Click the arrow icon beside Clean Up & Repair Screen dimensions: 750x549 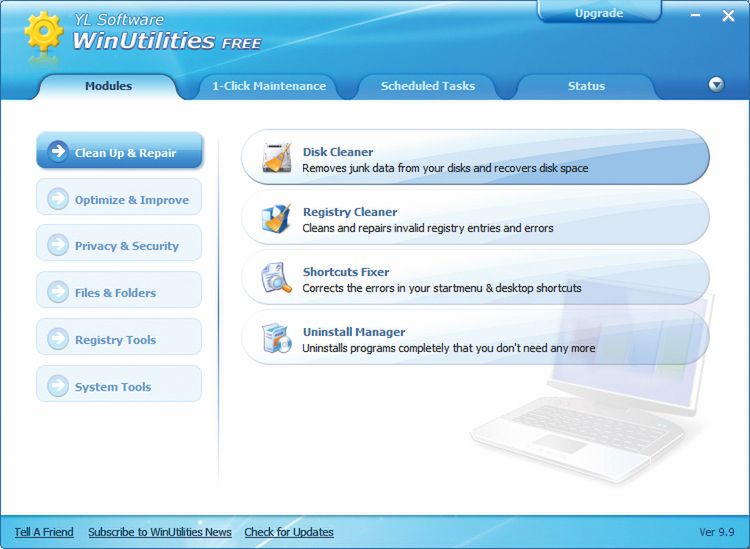click(x=58, y=151)
